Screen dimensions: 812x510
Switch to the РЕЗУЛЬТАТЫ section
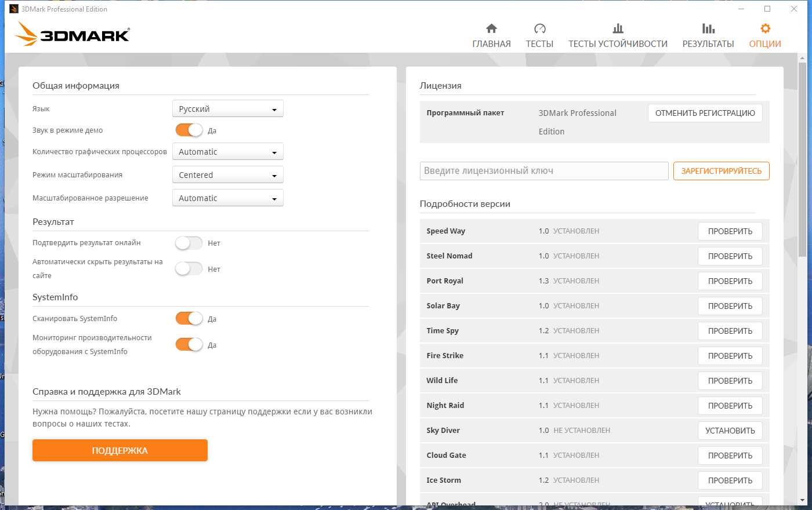[x=708, y=36]
